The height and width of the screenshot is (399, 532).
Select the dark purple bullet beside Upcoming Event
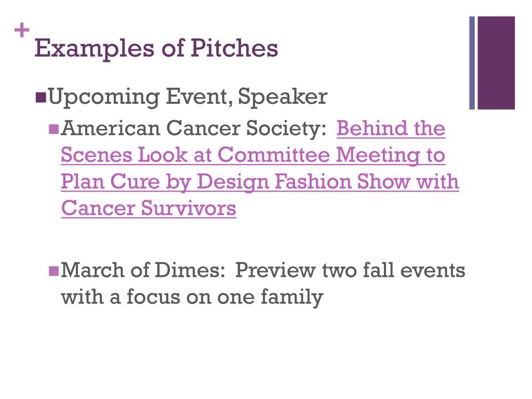[x=41, y=97]
